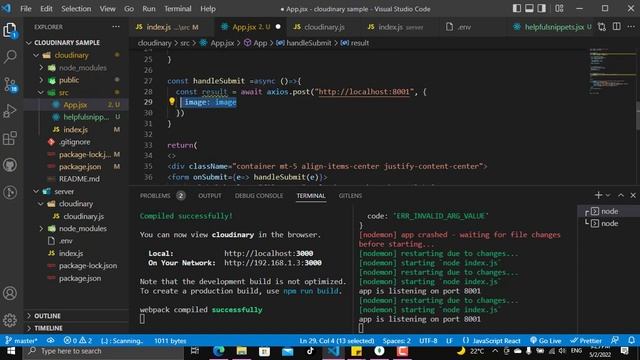The image size is (640, 360).
Task: Open the Accounts menu icon
Action: click(x=10, y=293)
